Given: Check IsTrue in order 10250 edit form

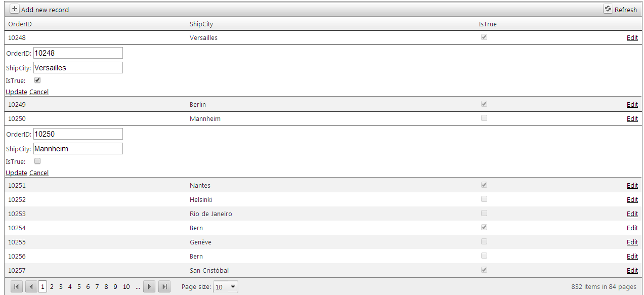Looking at the screenshot, I should (37, 161).
